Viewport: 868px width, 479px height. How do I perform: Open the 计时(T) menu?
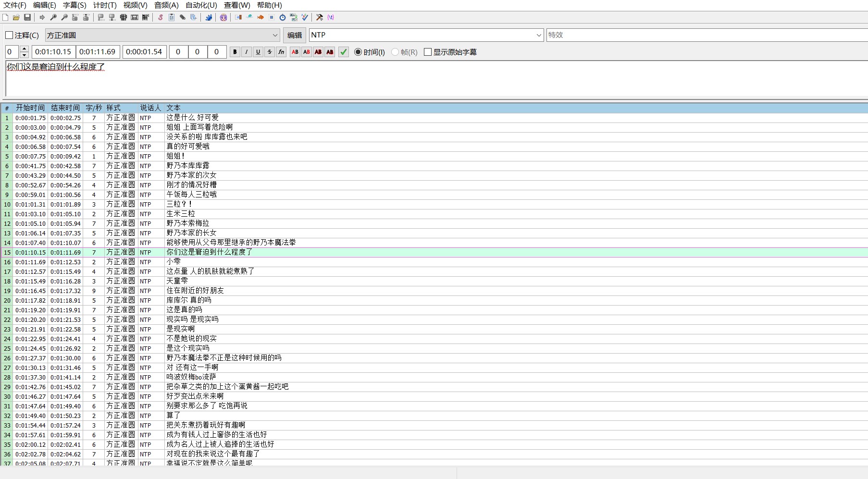pyautogui.click(x=105, y=5)
